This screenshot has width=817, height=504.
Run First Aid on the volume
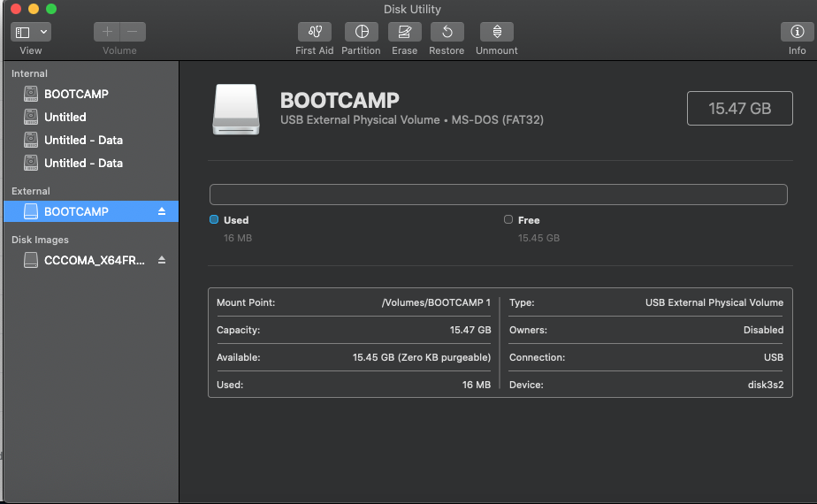pyautogui.click(x=314, y=32)
